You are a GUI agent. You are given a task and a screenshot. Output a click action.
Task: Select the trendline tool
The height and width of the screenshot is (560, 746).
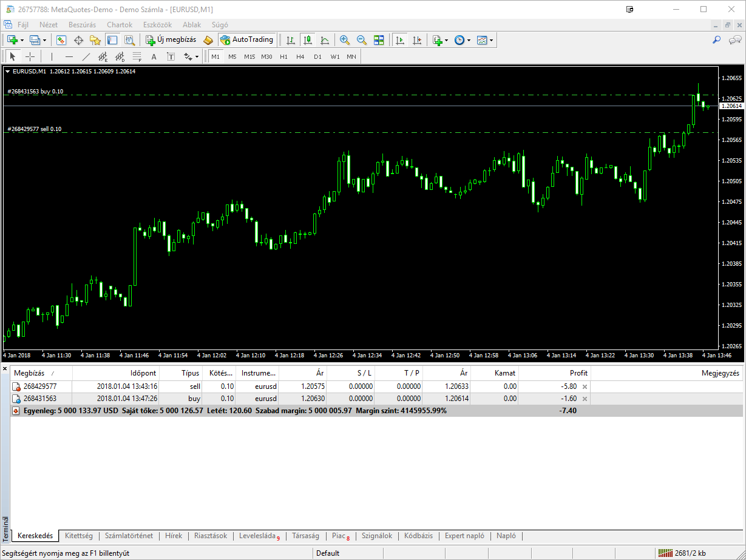tap(86, 56)
